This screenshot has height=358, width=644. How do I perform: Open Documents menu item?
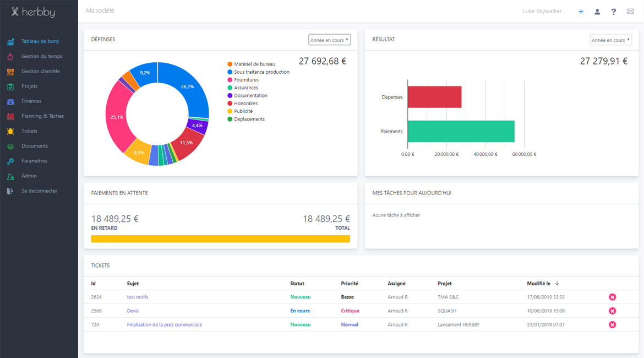point(35,146)
